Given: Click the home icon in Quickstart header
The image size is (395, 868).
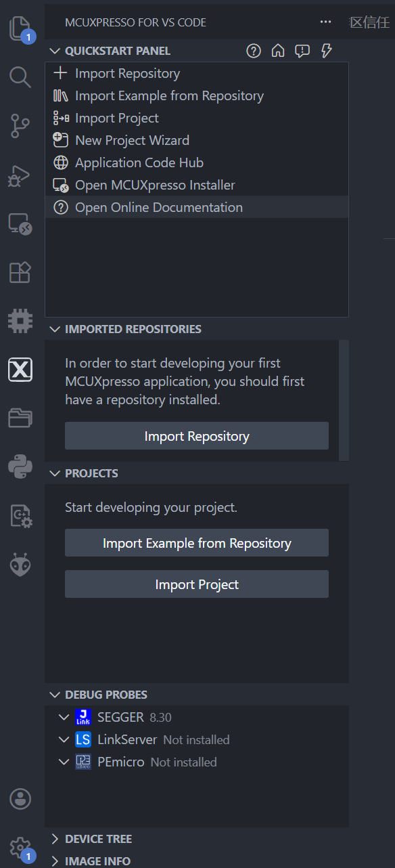Looking at the screenshot, I should click(277, 51).
